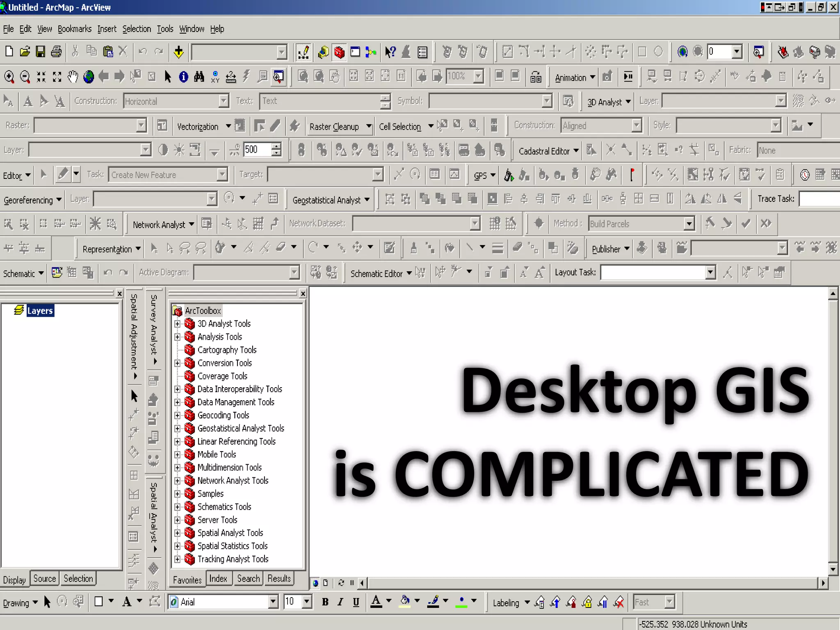Open the Network Analyst dropdown
This screenshot has height=630, width=840.
pyautogui.click(x=163, y=225)
